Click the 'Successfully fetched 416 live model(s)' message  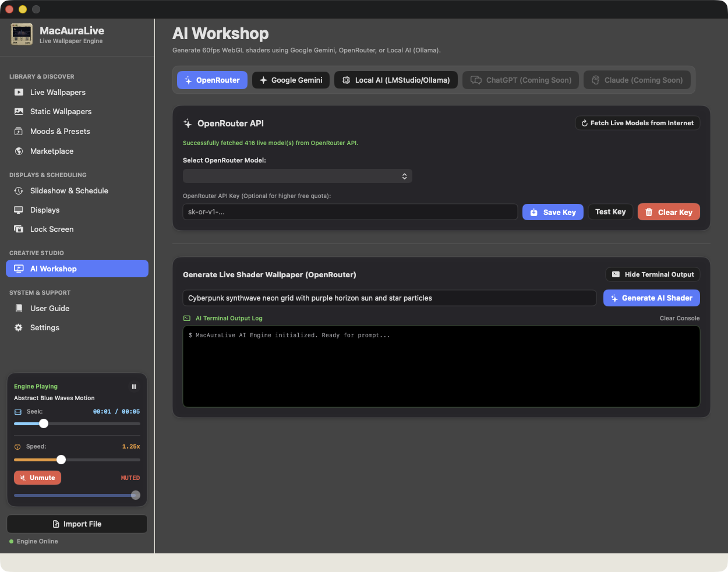pyautogui.click(x=270, y=143)
